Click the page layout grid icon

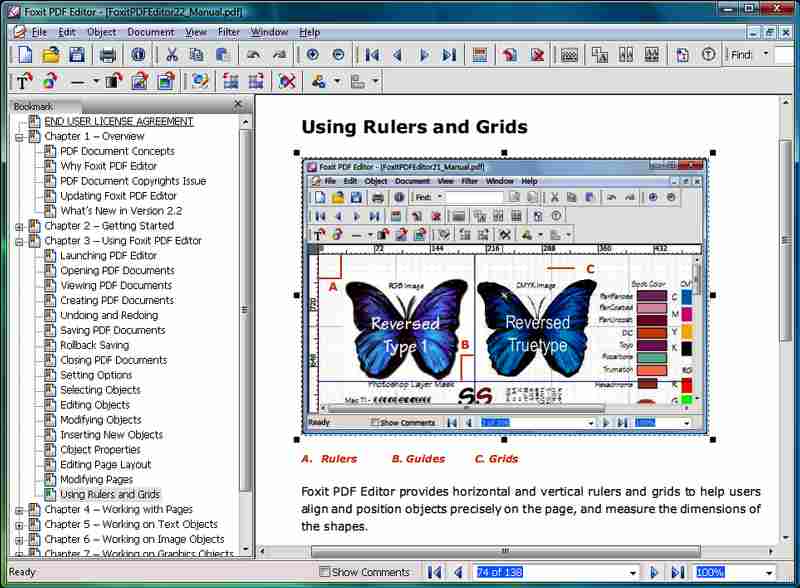(480, 55)
